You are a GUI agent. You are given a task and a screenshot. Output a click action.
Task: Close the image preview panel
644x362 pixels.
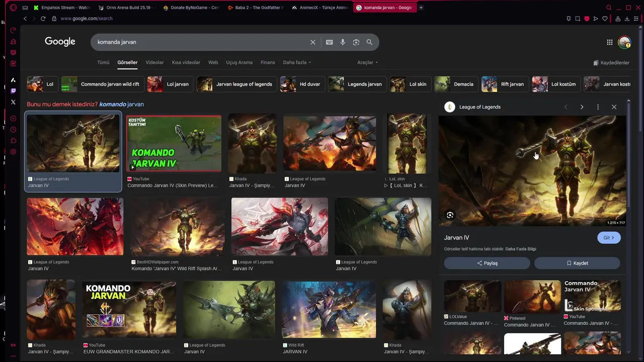pos(614,107)
